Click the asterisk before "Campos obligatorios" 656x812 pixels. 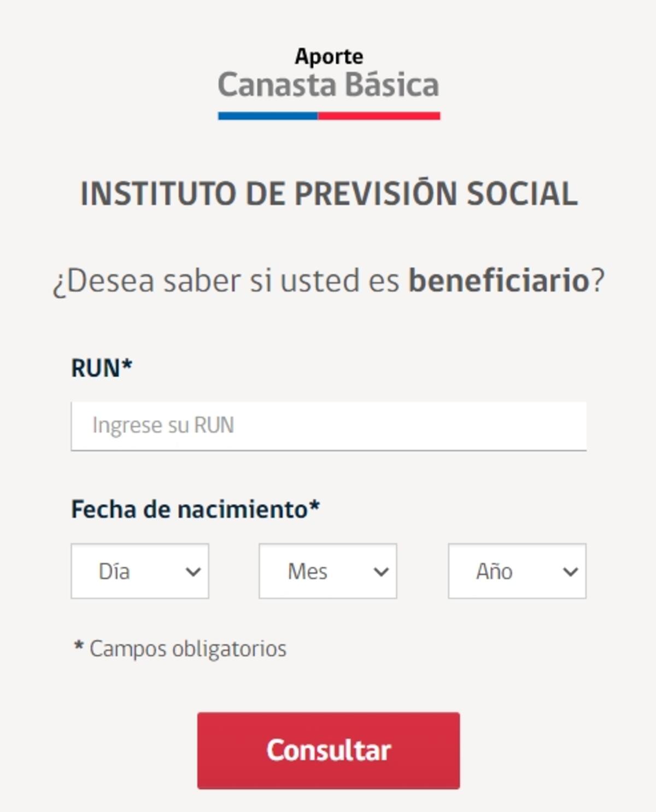point(79,647)
